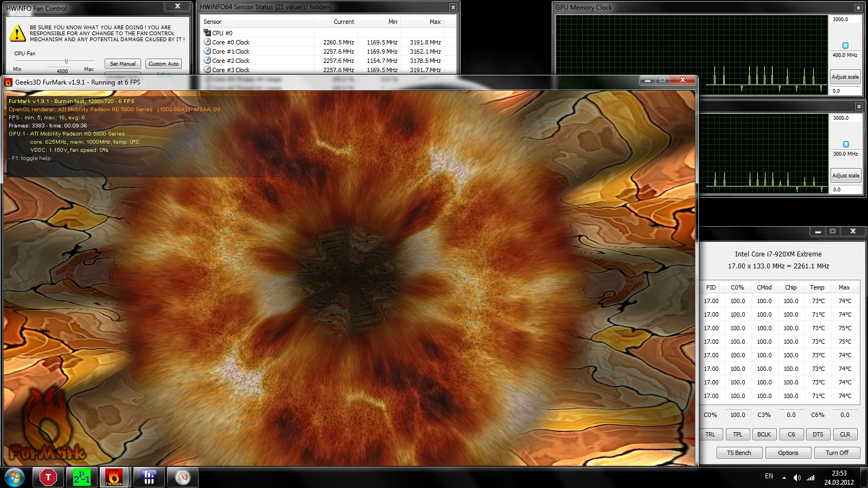Viewport: 868px width, 488px height.
Task: Open the EN language selector
Action: (769, 477)
